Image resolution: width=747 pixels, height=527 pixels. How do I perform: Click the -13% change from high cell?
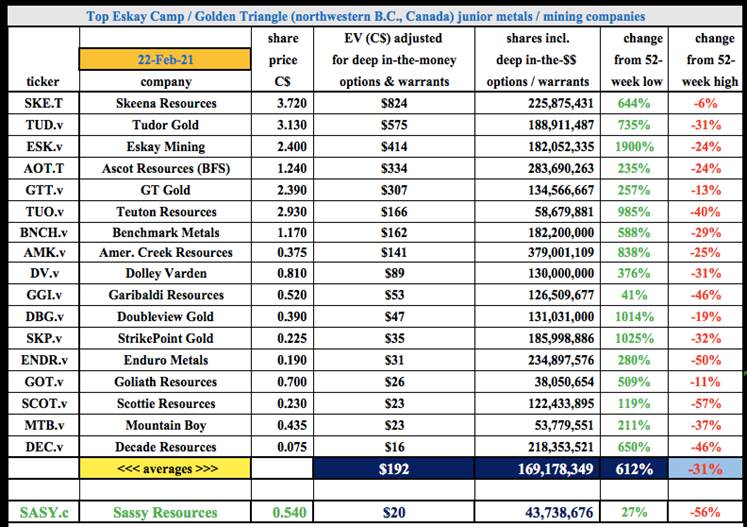[706, 190]
